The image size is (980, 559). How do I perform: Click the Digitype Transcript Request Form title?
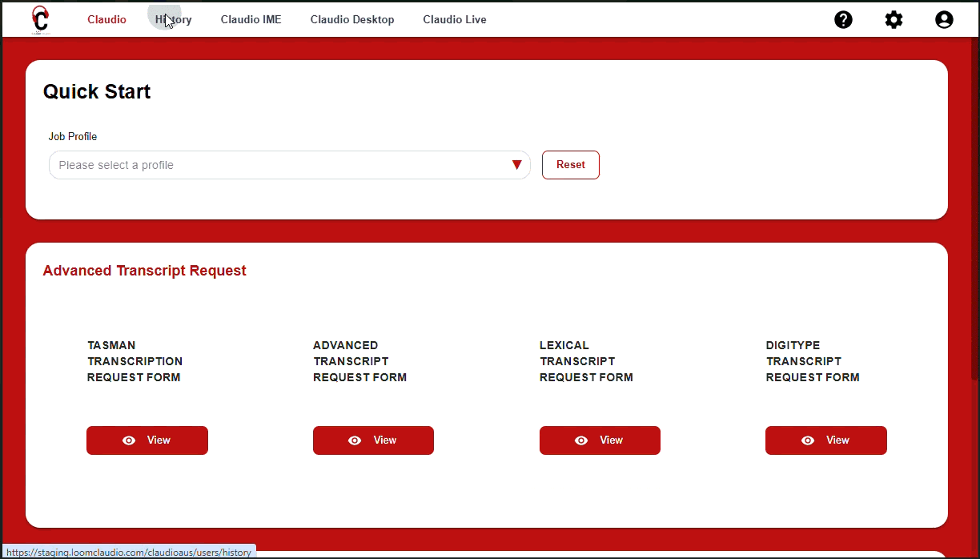(812, 361)
